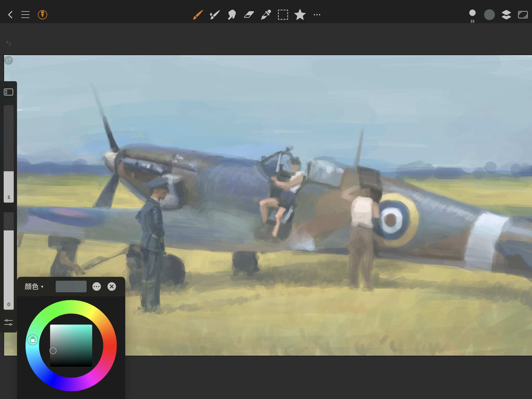
Task: Open the layers panel
Action: 506,15
